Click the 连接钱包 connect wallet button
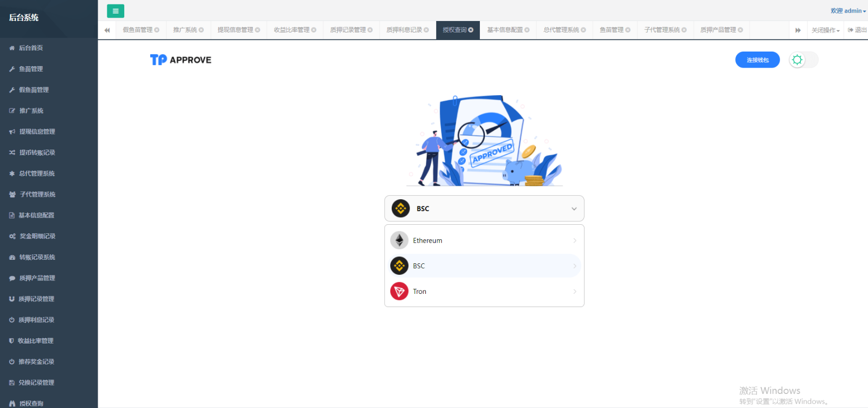This screenshot has width=868, height=408. point(757,60)
